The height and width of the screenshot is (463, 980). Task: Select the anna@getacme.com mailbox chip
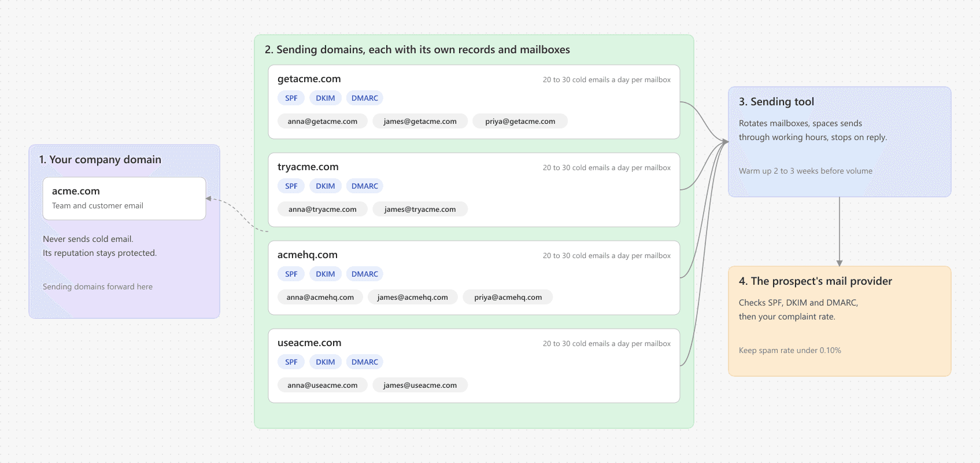coord(323,122)
